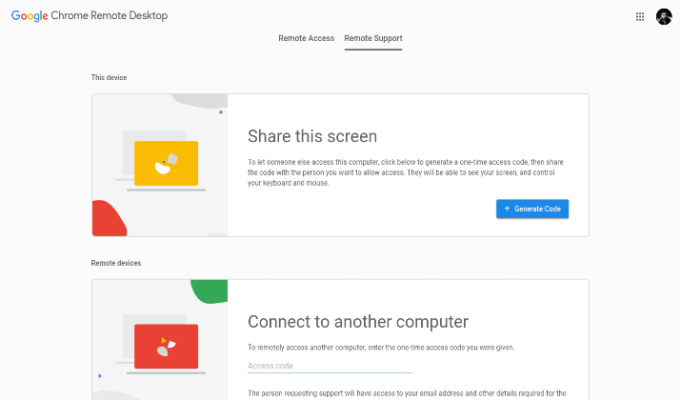Click the This device section label

point(109,78)
